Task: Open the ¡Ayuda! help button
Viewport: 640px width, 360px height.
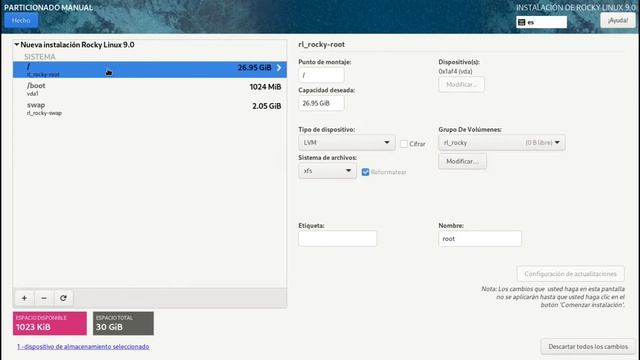Action: [x=618, y=20]
